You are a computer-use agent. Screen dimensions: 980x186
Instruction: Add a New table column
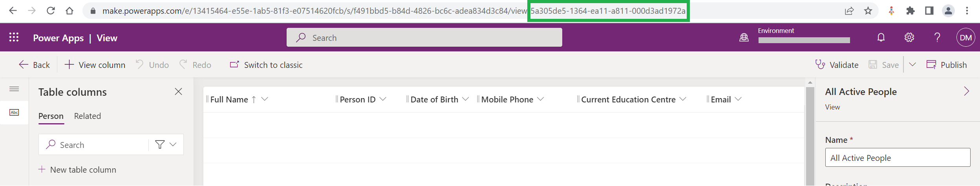coord(77,170)
